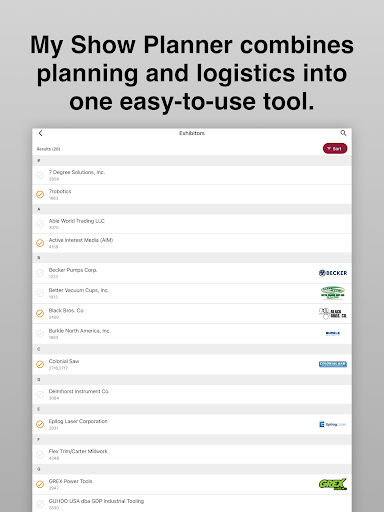Screen dimensions: 384x512
Task: Check the Burkle North America, Inc. circle
Action: pos(40,334)
